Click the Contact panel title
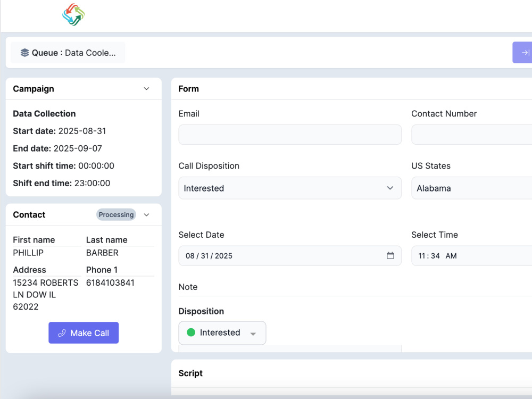This screenshot has width=532, height=399. click(29, 215)
